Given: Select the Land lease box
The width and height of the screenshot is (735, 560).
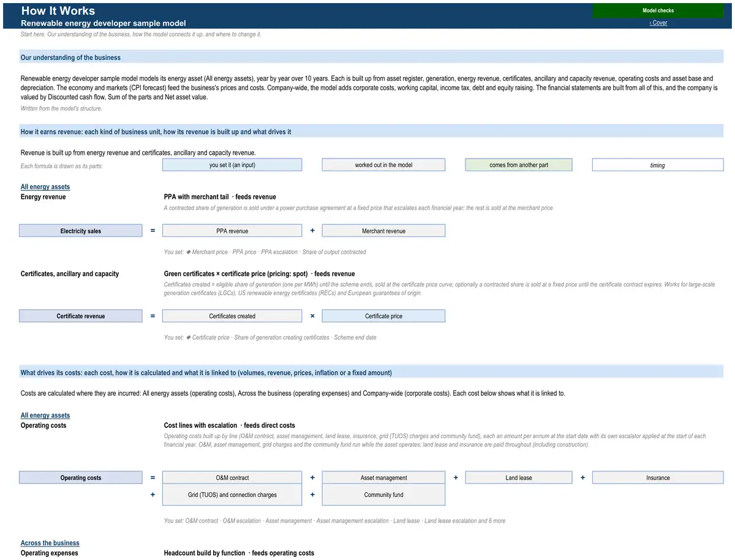Looking at the screenshot, I should point(519,477).
